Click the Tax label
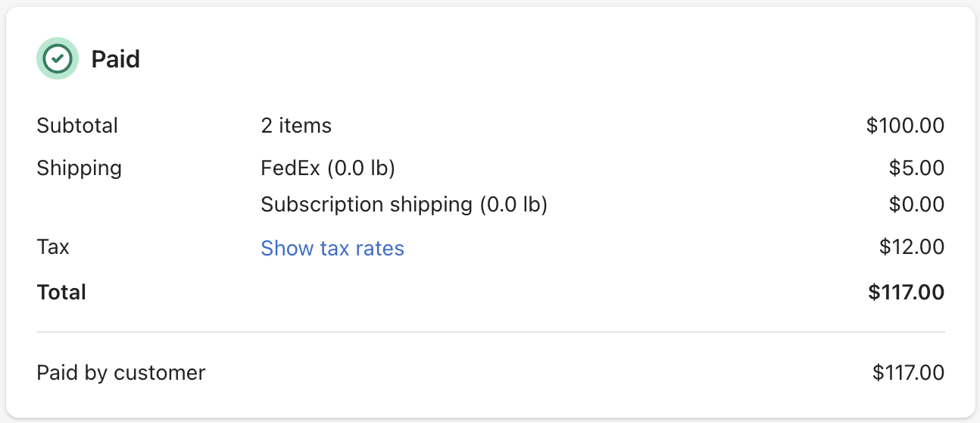Viewport: 980px width, 423px height. pyautogui.click(x=53, y=247)
